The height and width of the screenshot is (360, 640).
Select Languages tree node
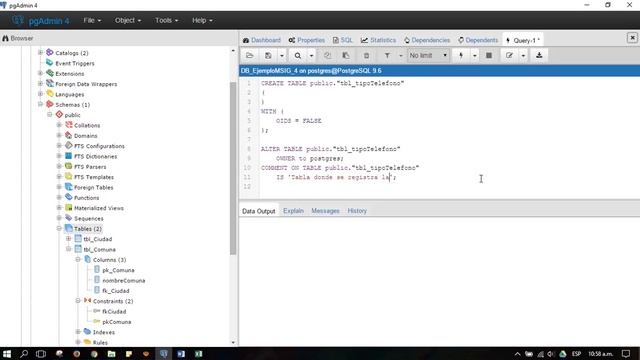tap(69, 94)
